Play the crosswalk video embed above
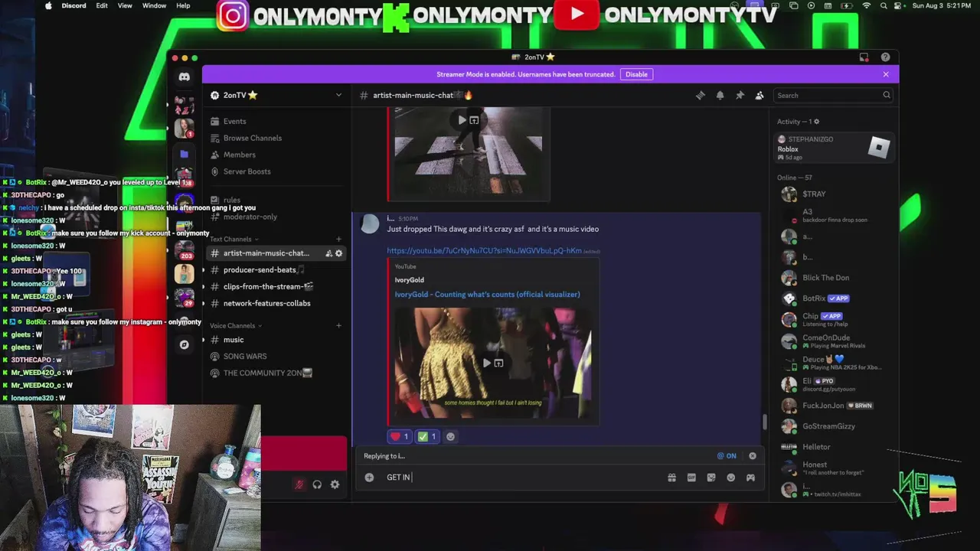 [x=462, y=120]
